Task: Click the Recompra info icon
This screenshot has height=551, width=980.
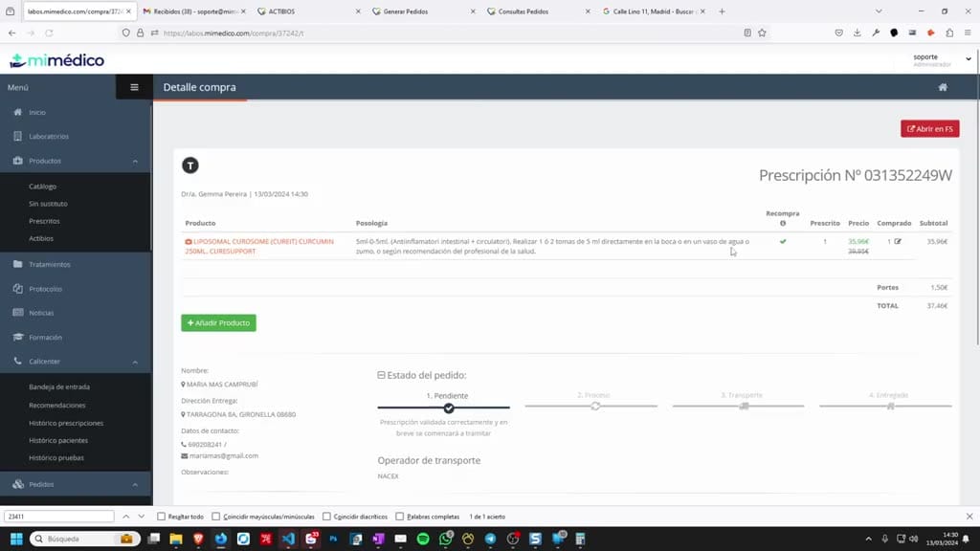Action: pyautogui.click(x=783, y=223)
